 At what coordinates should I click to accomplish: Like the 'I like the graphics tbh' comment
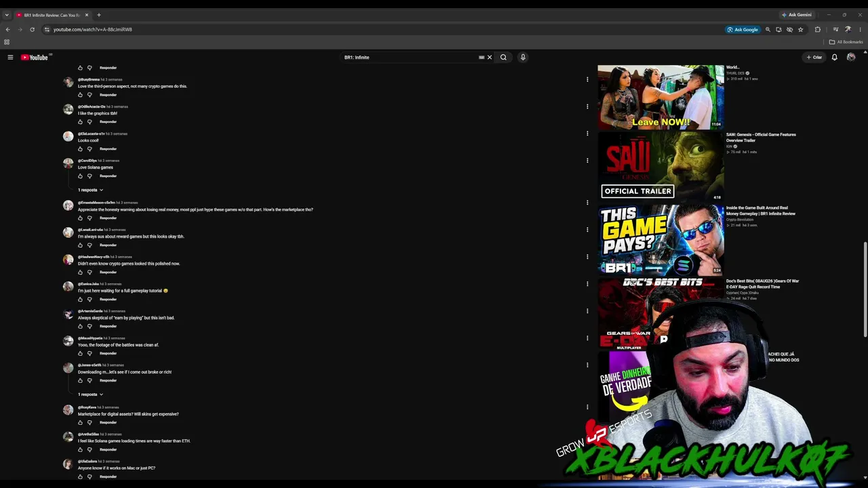pos(80,122)
